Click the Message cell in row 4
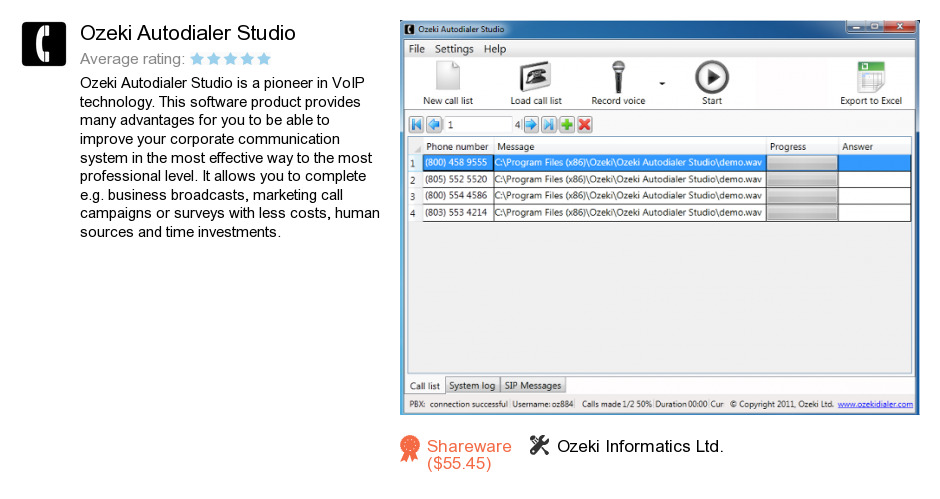940x499 pixels. (629, 212)
